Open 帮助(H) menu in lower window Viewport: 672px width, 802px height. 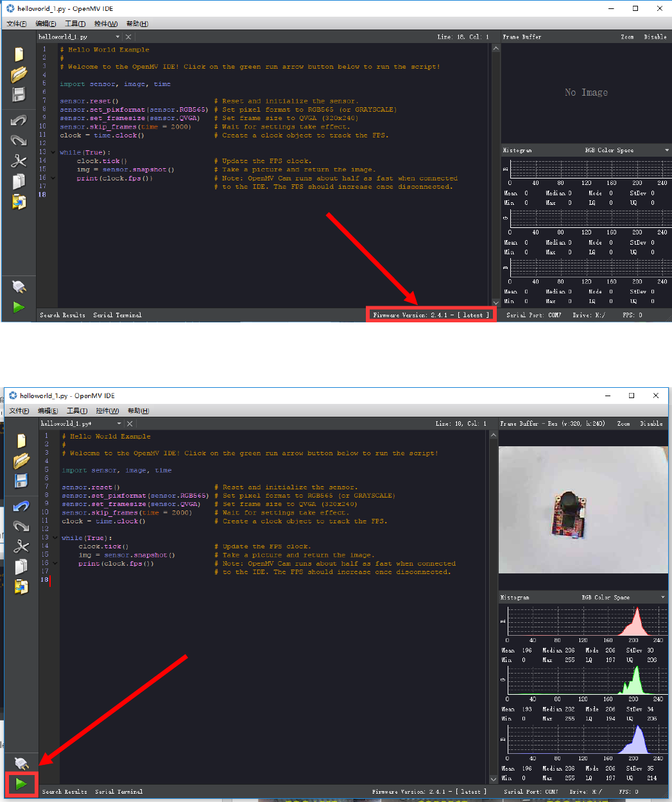(139, 411)
